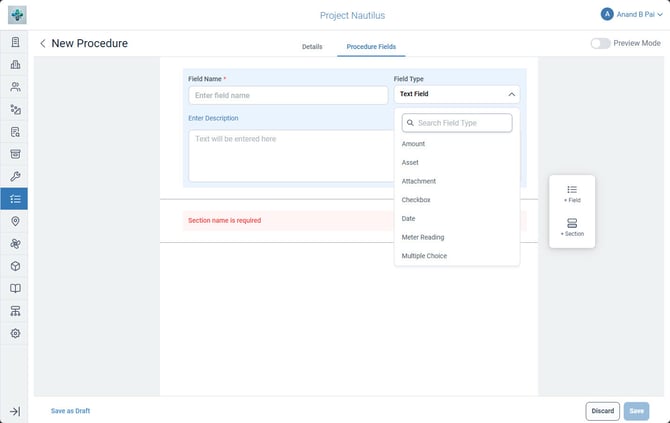Open the buildings sidebar icon

pos(15,65)
